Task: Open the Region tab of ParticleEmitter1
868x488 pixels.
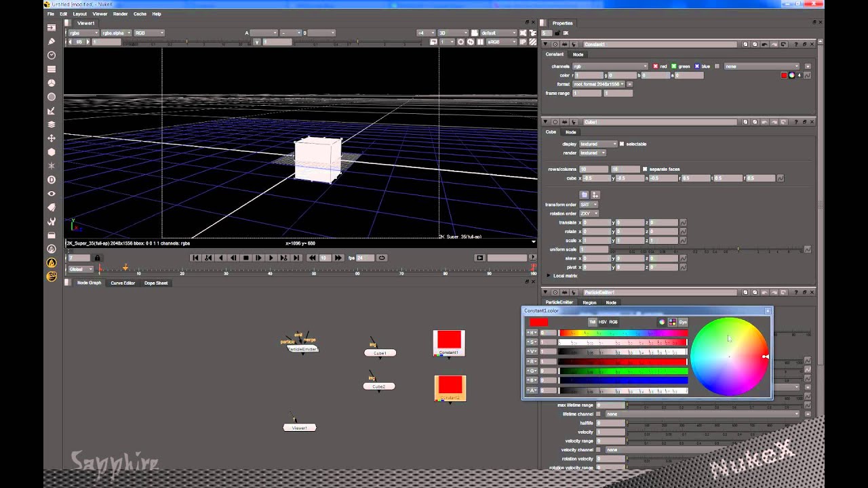Action: (589, 302)
